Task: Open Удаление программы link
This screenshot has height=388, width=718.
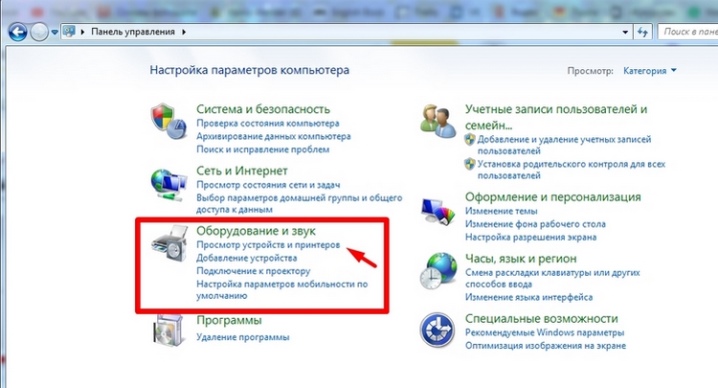Action: click(243, 337)
